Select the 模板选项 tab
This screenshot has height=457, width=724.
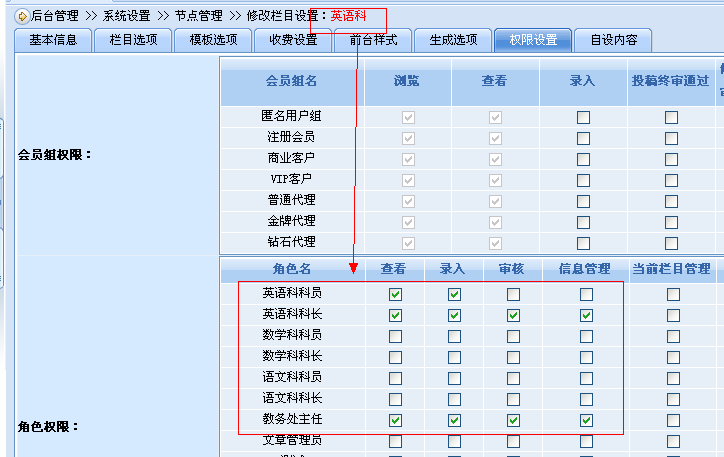click(x=213, y=40)
